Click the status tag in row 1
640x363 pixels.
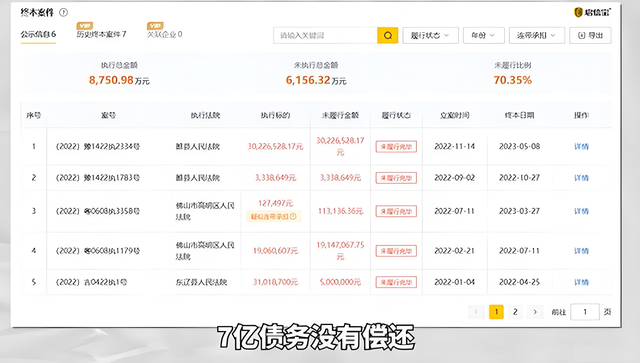click(x=396, y=147)
